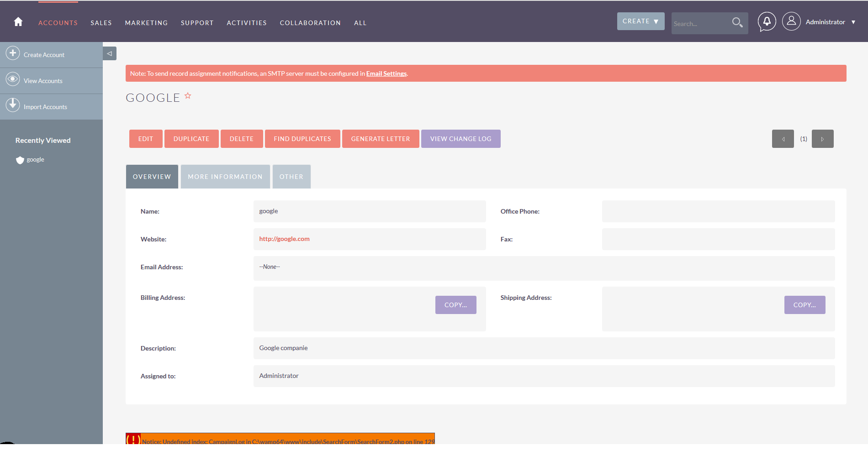
Task: Click the search magnifier icon
Action: coord(737,22)
